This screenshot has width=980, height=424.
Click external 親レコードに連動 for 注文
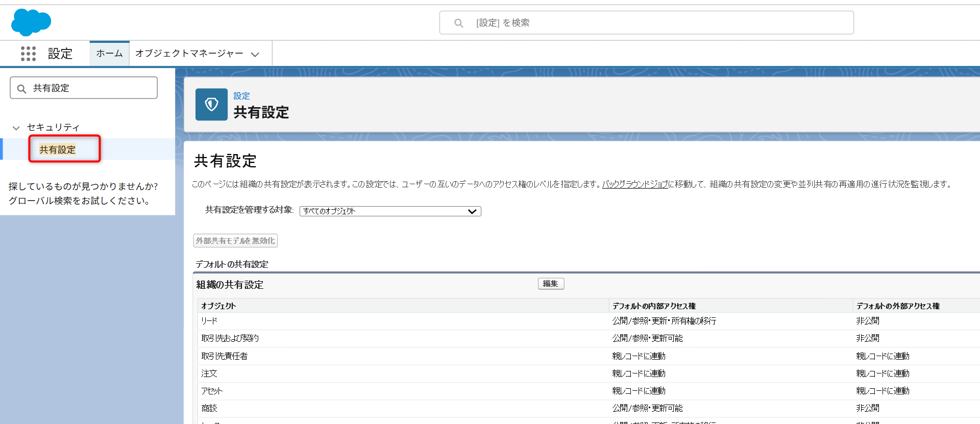[x=883, y=373]
